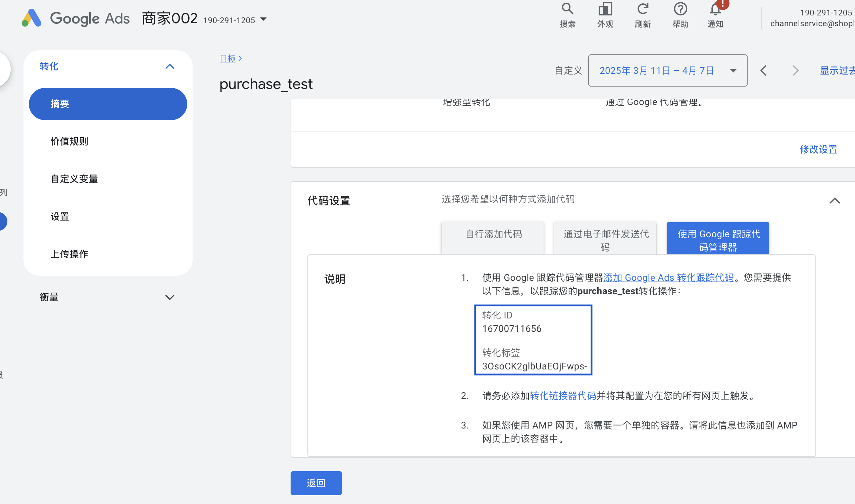855x504 pixels.
Task: Click the 转化 ID label
Action: [x=497, y=315]
